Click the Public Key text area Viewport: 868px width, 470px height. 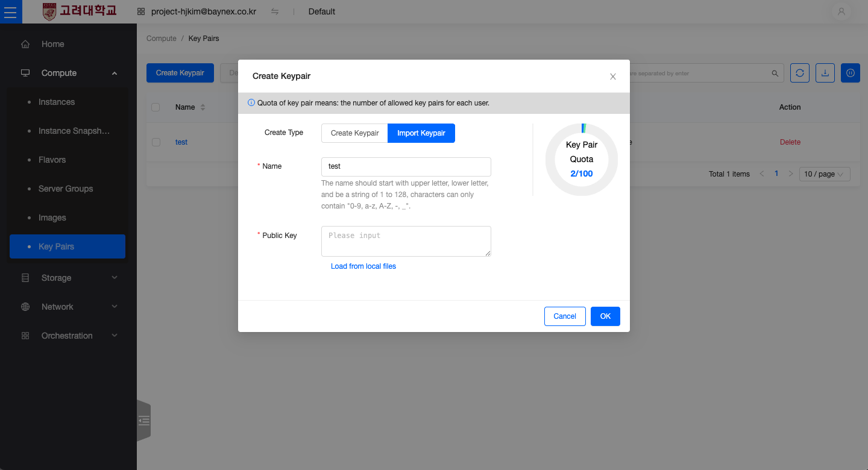coord(406,241)
